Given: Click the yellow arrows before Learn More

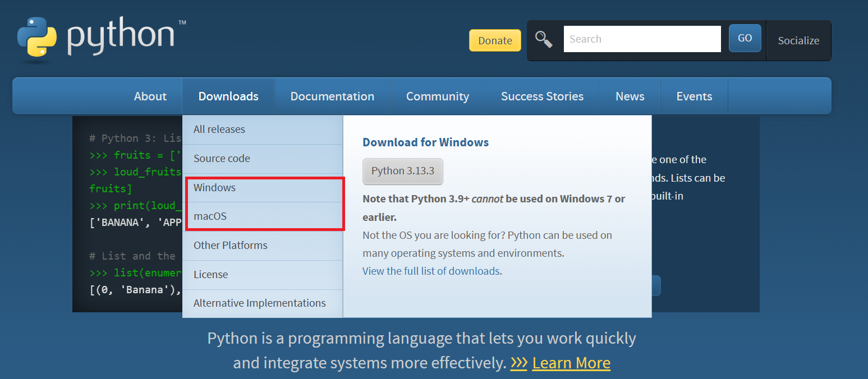Looking at the screenshot, I should point(518,363).
